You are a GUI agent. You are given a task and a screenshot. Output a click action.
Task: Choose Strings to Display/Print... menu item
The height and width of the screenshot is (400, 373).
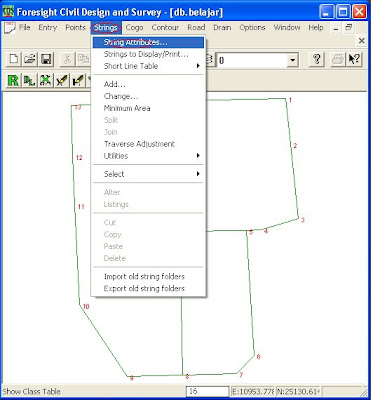click(148, 54)
